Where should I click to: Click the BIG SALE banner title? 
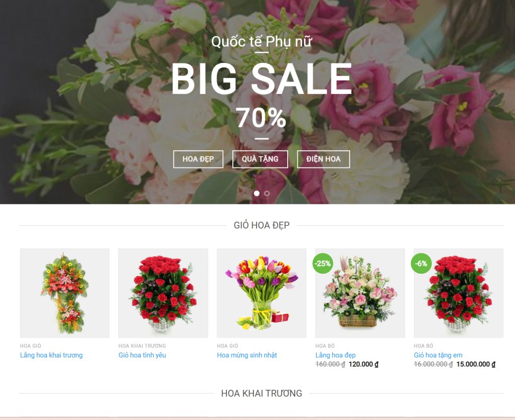pos(262,79)
